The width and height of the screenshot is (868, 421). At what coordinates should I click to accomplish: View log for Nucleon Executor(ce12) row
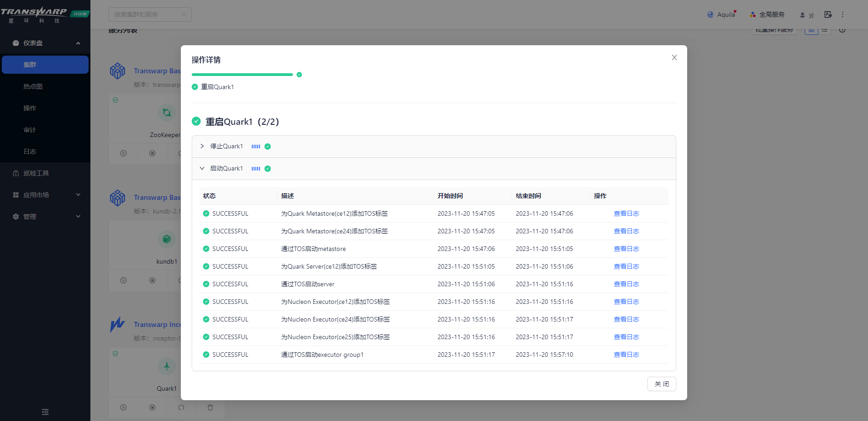(x=626, y=302)
